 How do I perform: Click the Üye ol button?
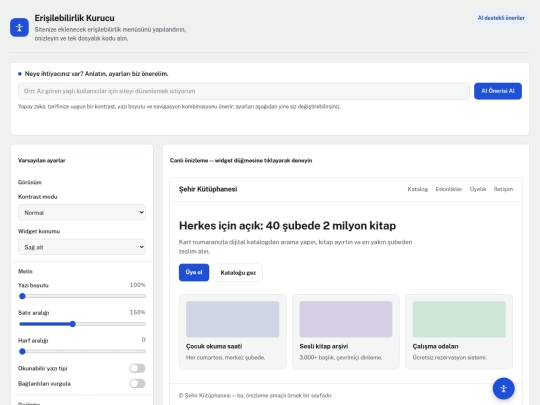(x=194, y=272)
